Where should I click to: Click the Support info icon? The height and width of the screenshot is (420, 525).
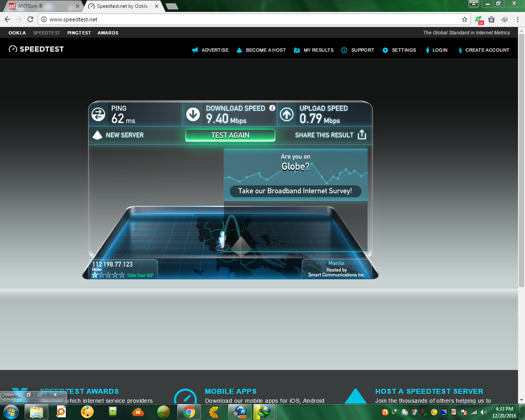point(344,50)
